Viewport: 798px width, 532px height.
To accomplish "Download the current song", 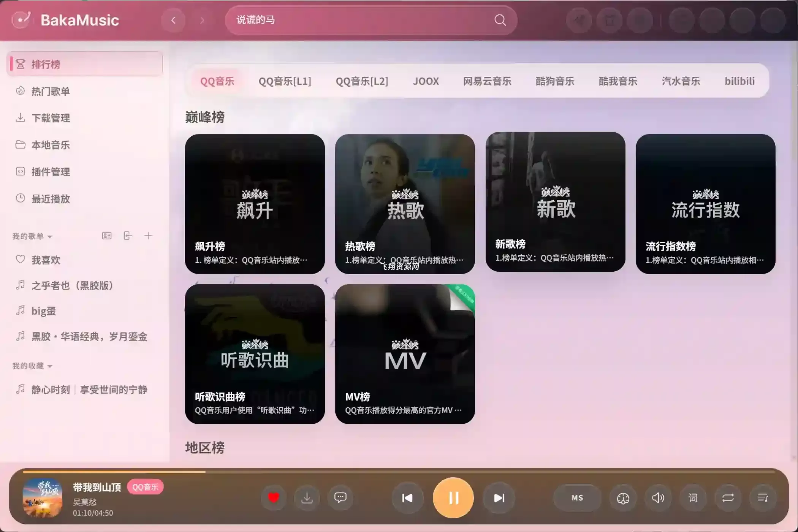I will [x=307, y=497].
